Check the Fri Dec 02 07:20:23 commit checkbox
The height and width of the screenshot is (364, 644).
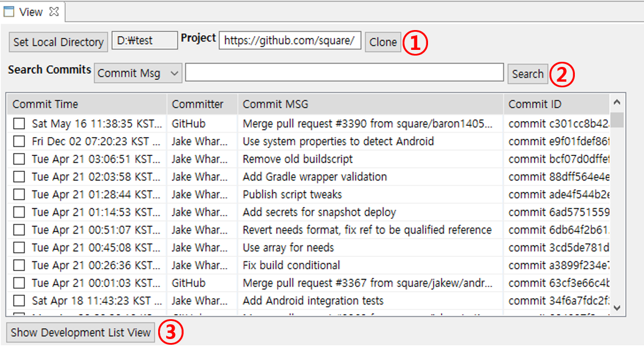click(x=19, y=141)
